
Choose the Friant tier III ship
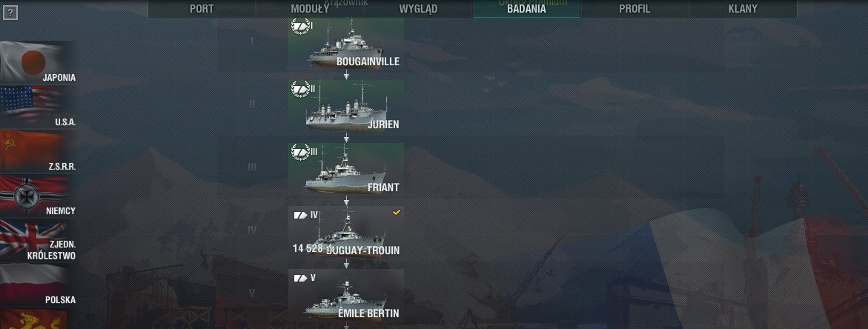(x=346, y=169)
